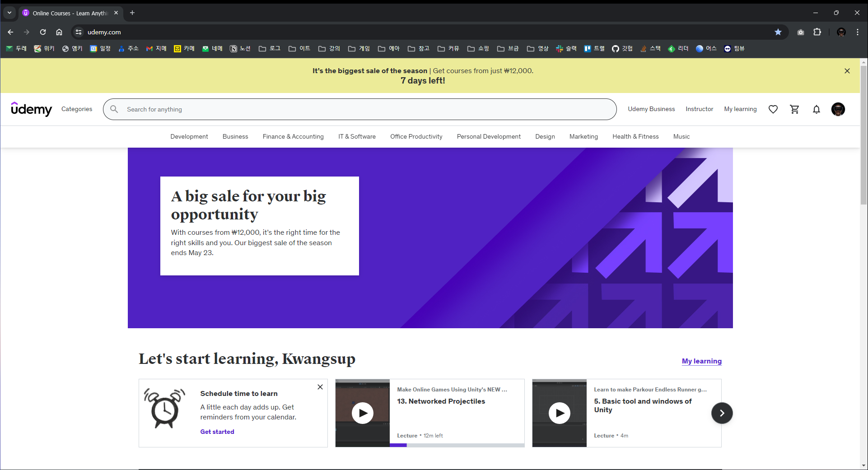Click the big sale hero banner card
Image resolution: width=868 pixels, height=470 pixels.
pyautogui.click(x=260, y=226)
